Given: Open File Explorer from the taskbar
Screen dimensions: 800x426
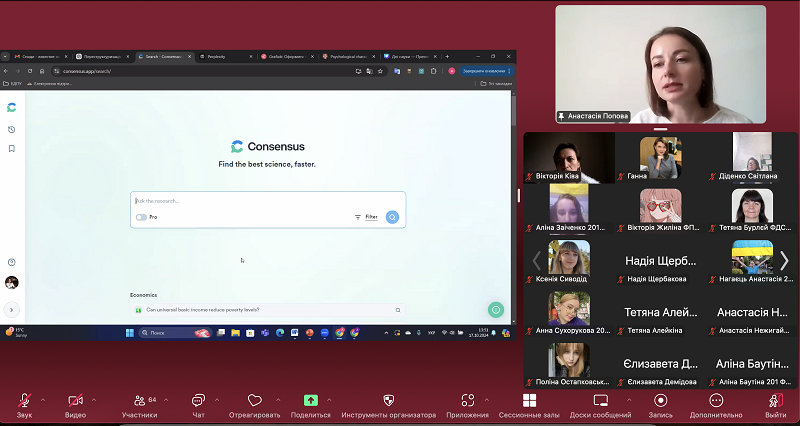Looking at the screenshot, I should pos(235,333).
